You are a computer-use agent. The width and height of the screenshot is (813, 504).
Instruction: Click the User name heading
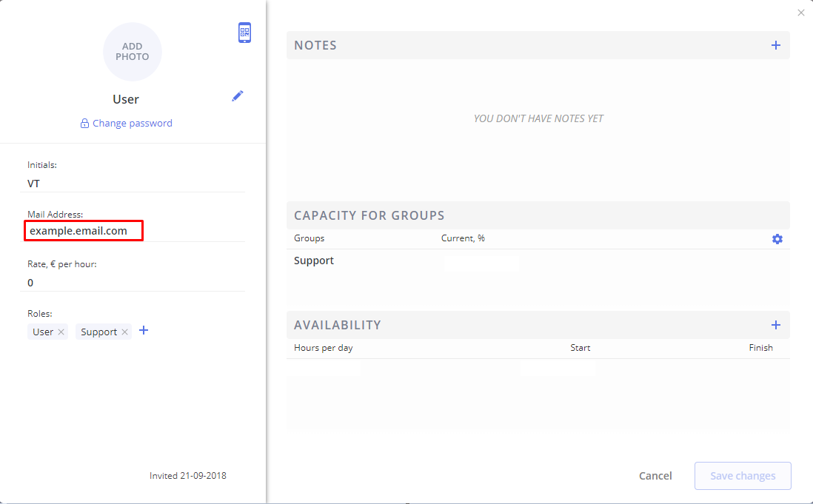click(x=126, y=99)
